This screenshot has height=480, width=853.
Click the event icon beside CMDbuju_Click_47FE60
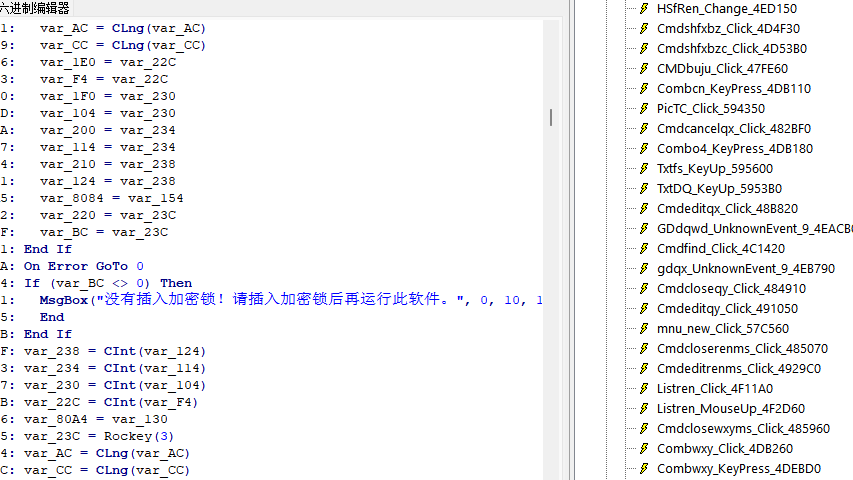tap(644, 68)
